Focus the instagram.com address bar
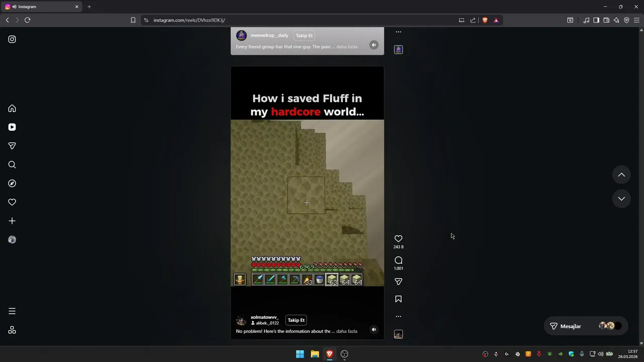The height and width of the screenshot is (362, 644). (x=302, y=20)
